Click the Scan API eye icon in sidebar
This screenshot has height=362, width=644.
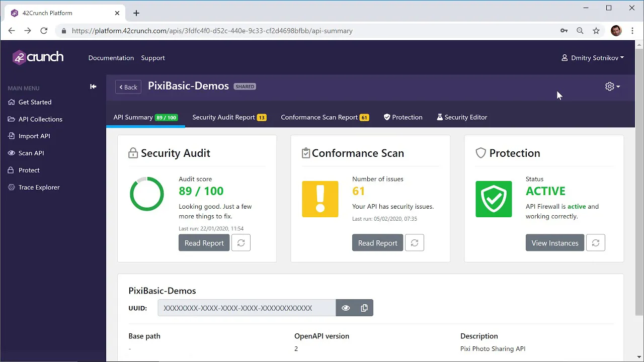pos(12,153)
